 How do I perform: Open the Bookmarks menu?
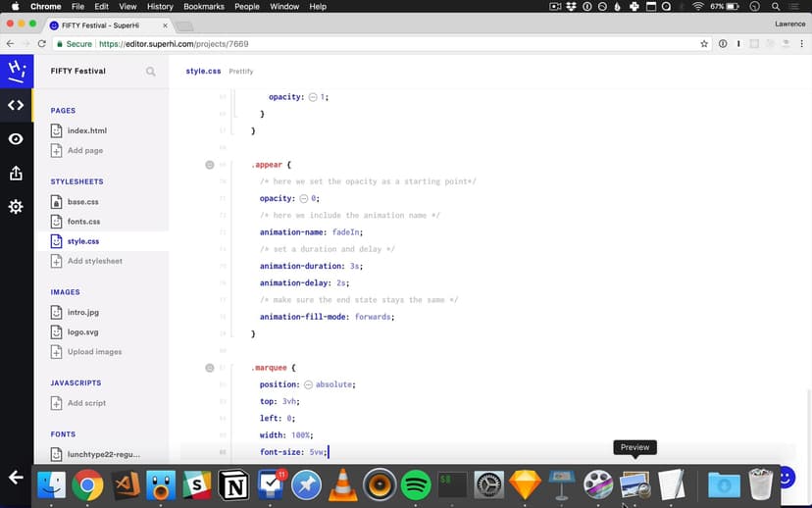point(204,6)
